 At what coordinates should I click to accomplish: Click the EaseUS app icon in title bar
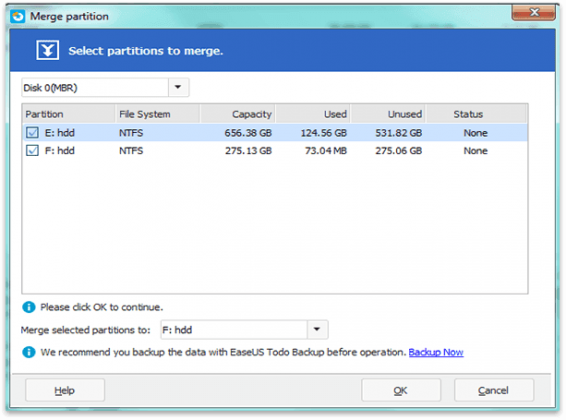[x=18, y=16]
